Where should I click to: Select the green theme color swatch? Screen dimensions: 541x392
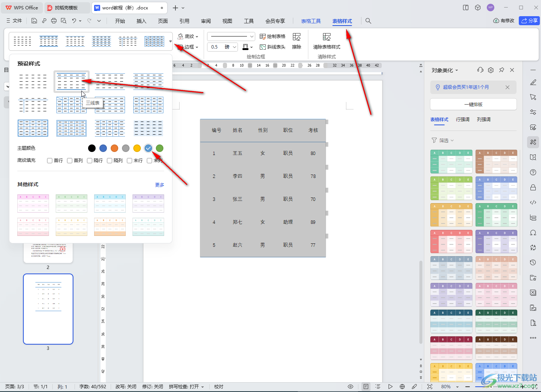tap(160, 148)
